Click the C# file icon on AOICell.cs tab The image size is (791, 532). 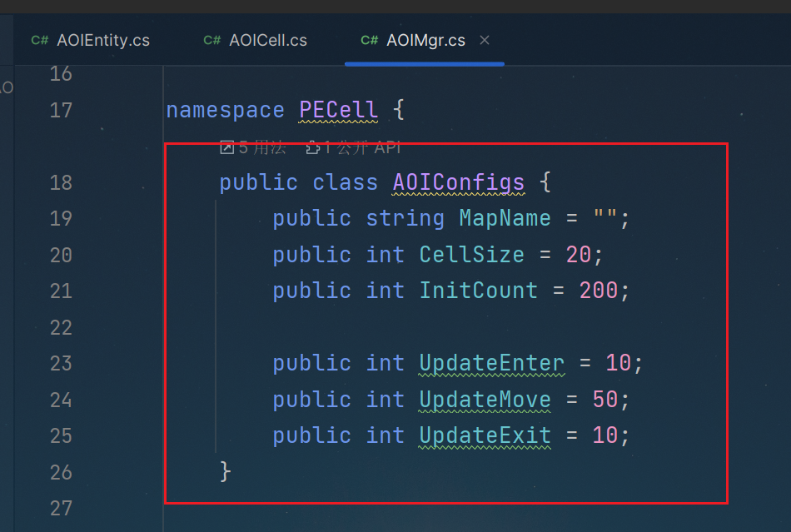click(212, 40)
